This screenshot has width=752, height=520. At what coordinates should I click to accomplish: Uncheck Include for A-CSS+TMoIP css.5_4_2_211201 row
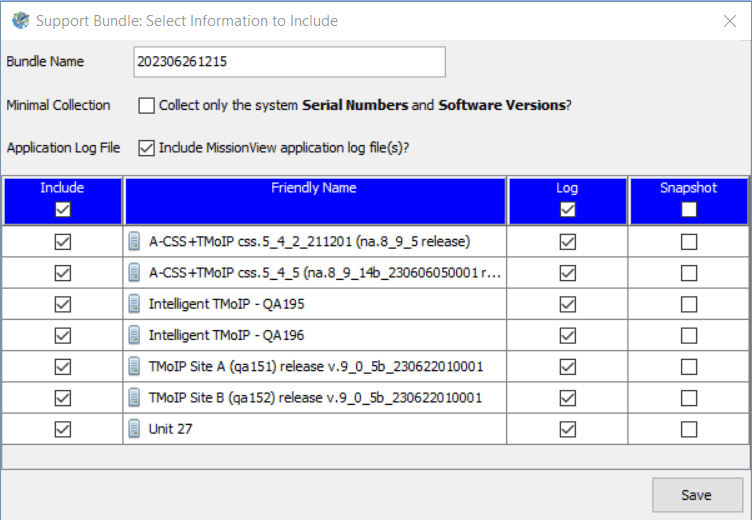[x=63, y=242]
